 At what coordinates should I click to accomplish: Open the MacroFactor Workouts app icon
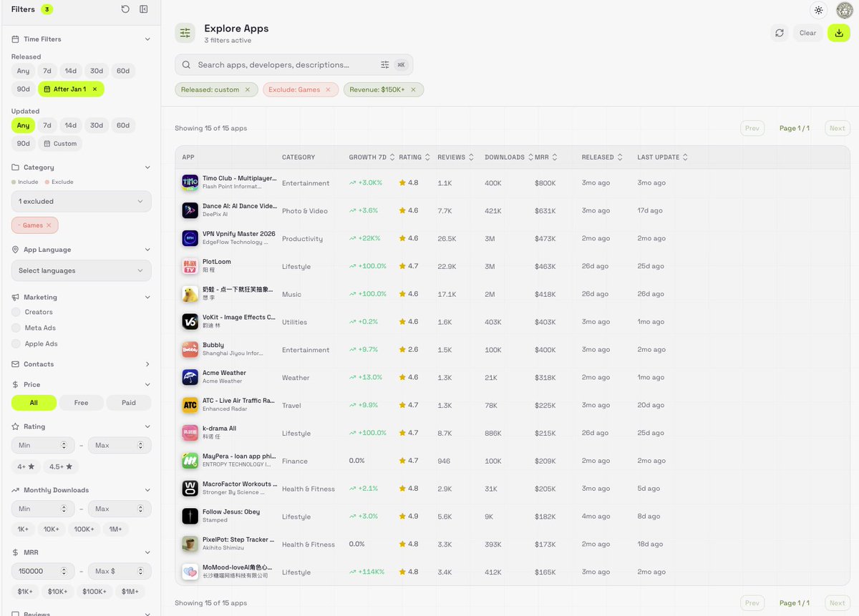click(x=190, y=489)
